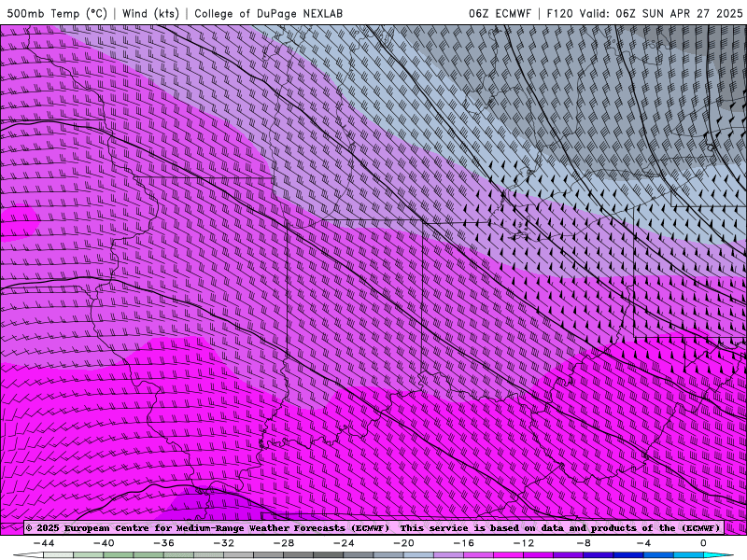The width and height of the screenshot is (747, 560).
Task: Click the "500mb Temp (°C)" title text
Action: click(x=57, y=14)
